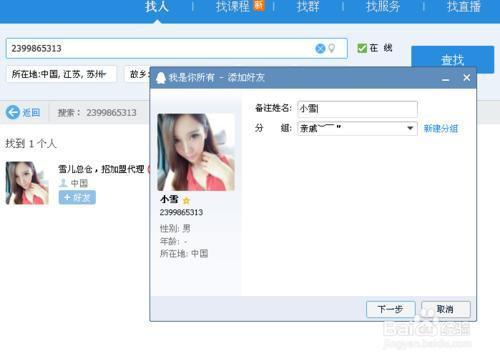Switch to the 找群 tab
Viewport: 500px width, 361px height.
pyautogui.click(x=308, y=7)
